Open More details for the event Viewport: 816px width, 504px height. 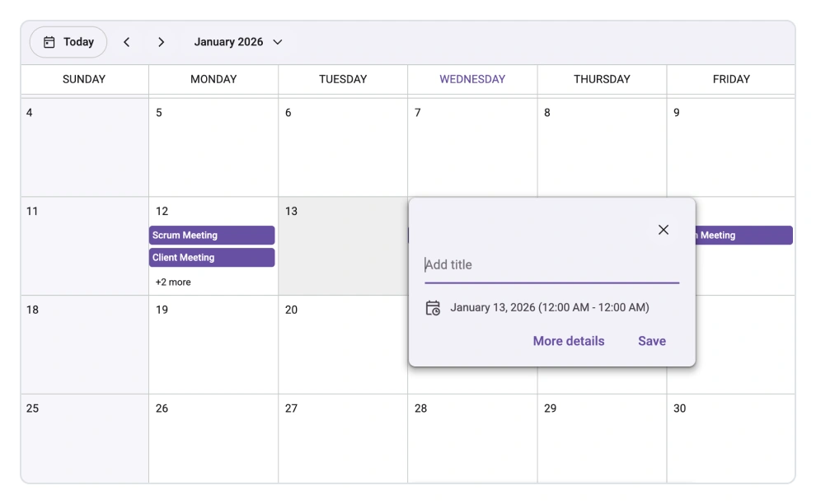pyautogui.click(x=568, y=340)
